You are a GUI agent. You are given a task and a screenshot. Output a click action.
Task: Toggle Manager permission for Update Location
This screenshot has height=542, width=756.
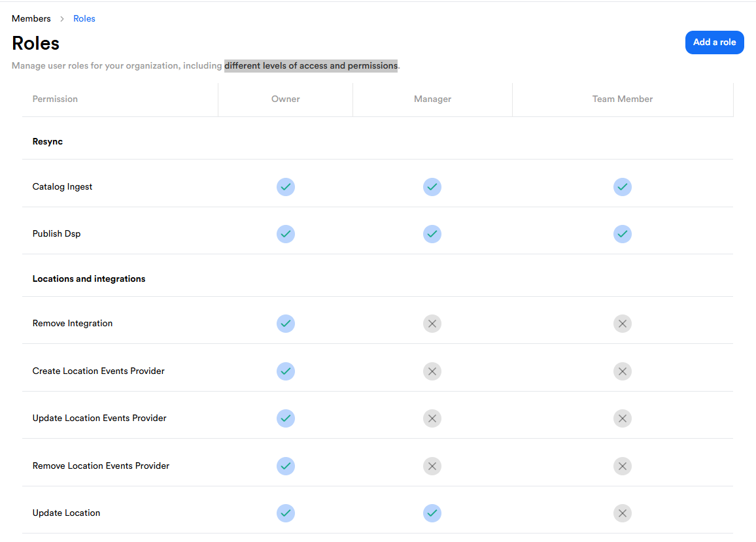click(x=432, y=513)
